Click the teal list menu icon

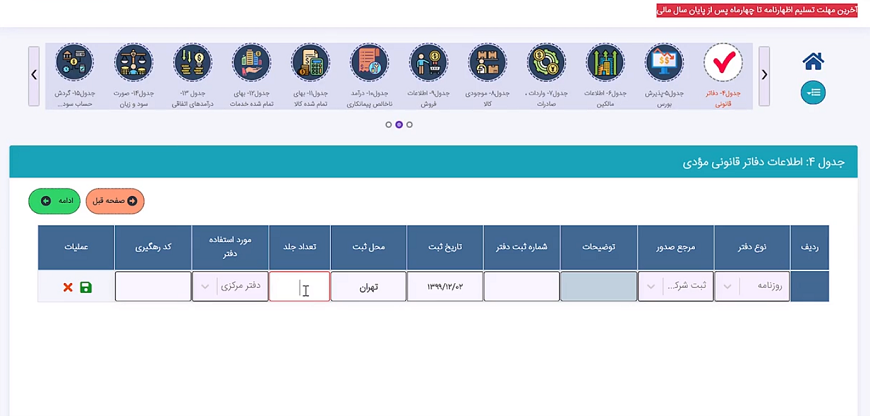pyautogui.click(x=813, y=93)
